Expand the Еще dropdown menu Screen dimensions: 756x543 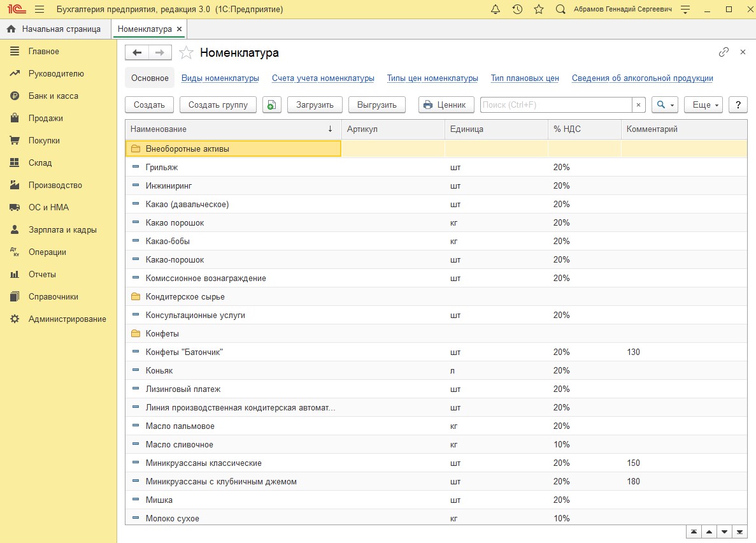(703, 105)
